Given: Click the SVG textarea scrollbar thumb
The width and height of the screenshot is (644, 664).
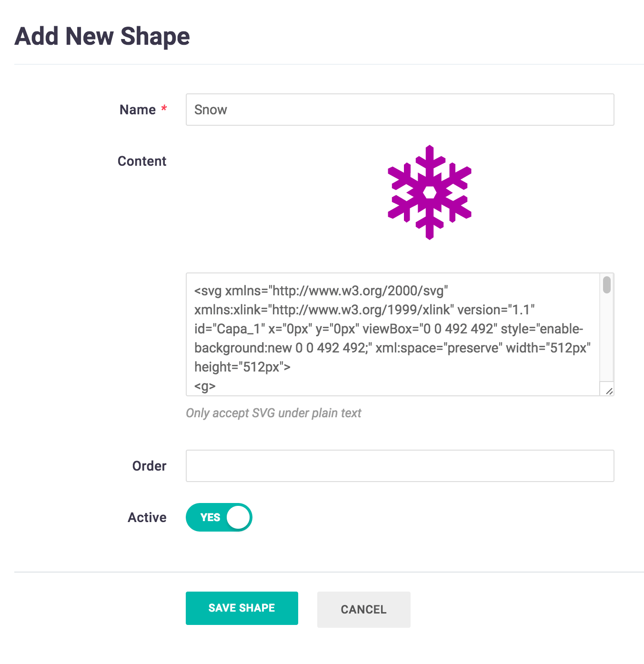Looking at the screenshot, I should click(606, 285).
